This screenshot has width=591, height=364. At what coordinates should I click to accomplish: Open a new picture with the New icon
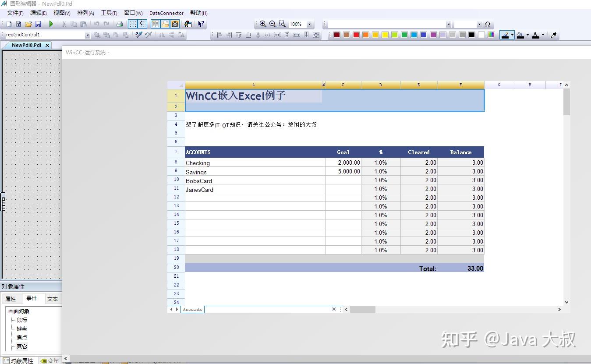point(8,24)
